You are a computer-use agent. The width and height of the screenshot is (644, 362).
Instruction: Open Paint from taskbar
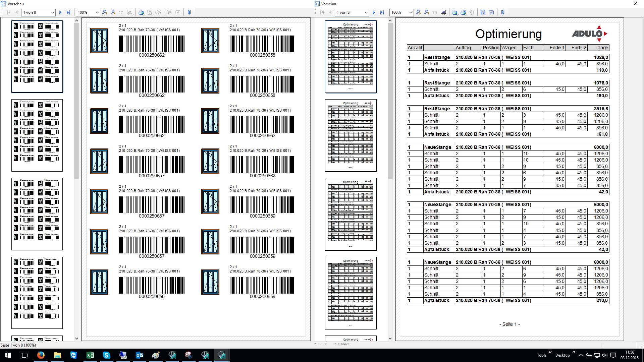pos(156,355)
